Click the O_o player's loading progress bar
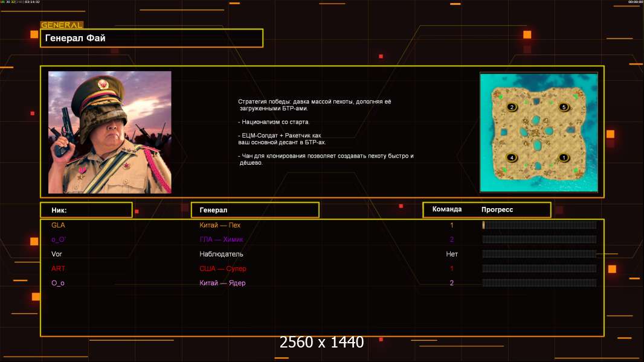The height and width of the screenshot is (362, 644). coord(539,283)
